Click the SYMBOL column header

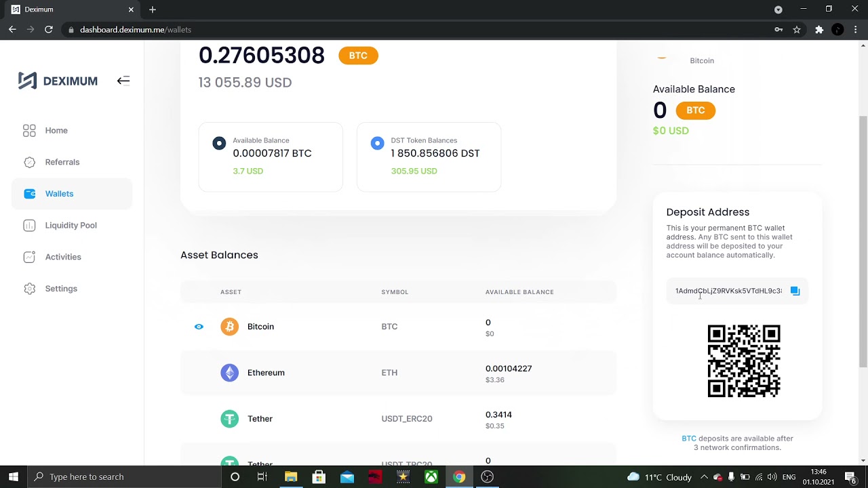tap(395, 292)
